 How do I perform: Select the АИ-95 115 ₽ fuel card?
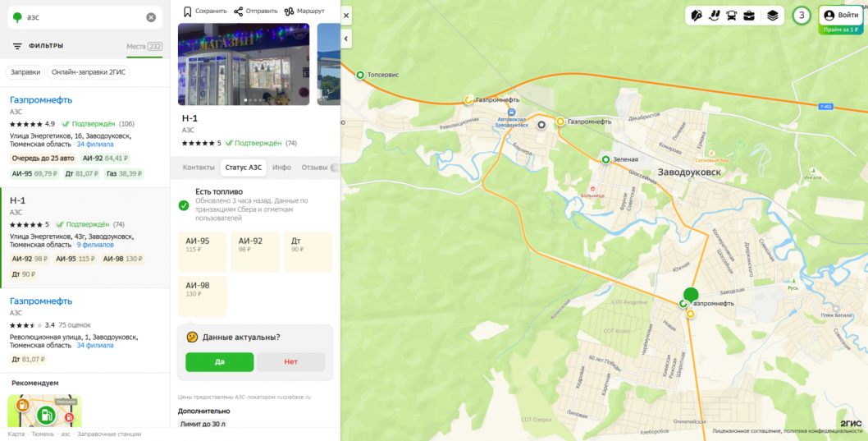[x=203, y=252]
